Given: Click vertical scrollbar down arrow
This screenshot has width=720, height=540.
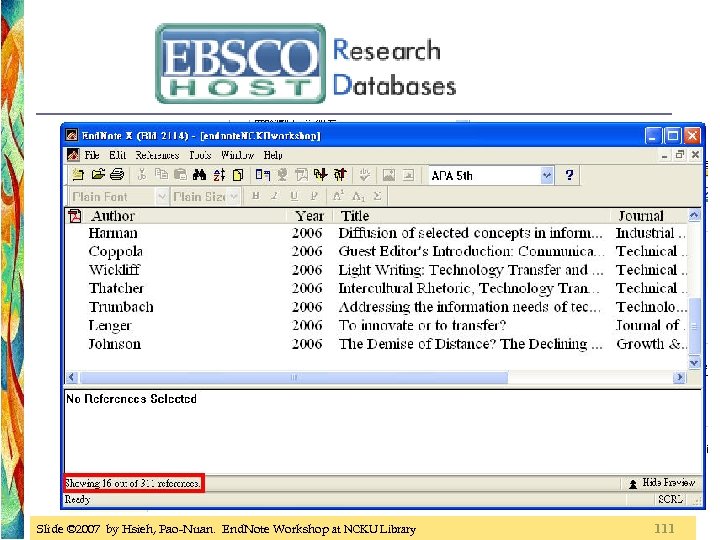Looking at the screenshot, I should click(694, 363).
